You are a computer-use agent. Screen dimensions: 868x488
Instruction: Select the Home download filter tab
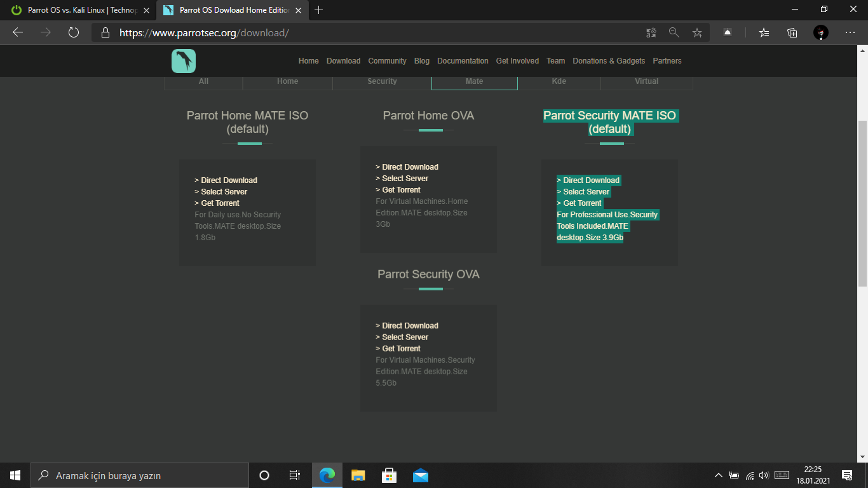tap(288, 81)
